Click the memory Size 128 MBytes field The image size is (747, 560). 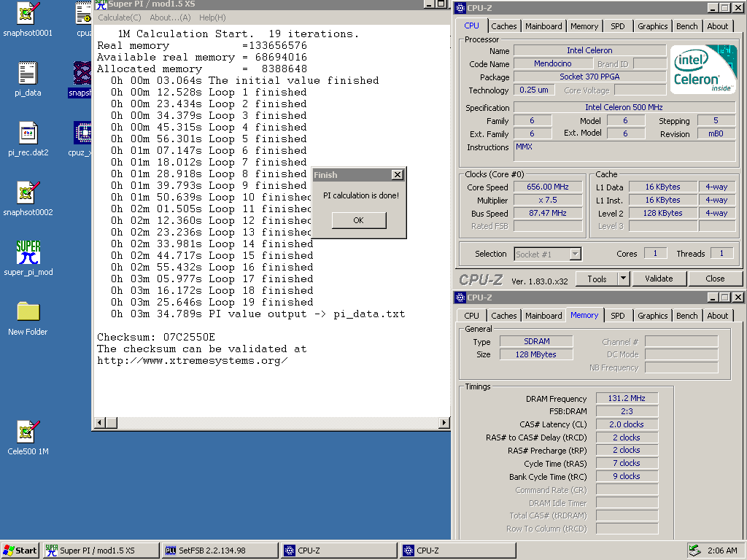coord(536,354)
